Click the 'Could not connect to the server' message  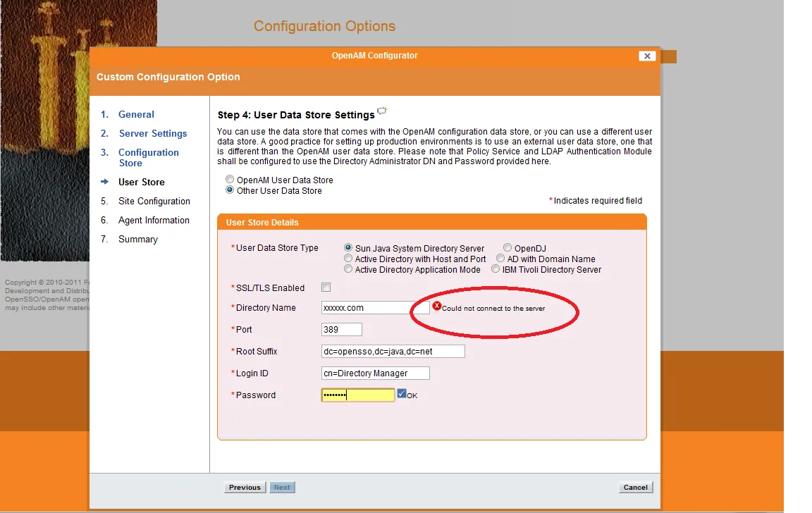(x=493, y=309)
